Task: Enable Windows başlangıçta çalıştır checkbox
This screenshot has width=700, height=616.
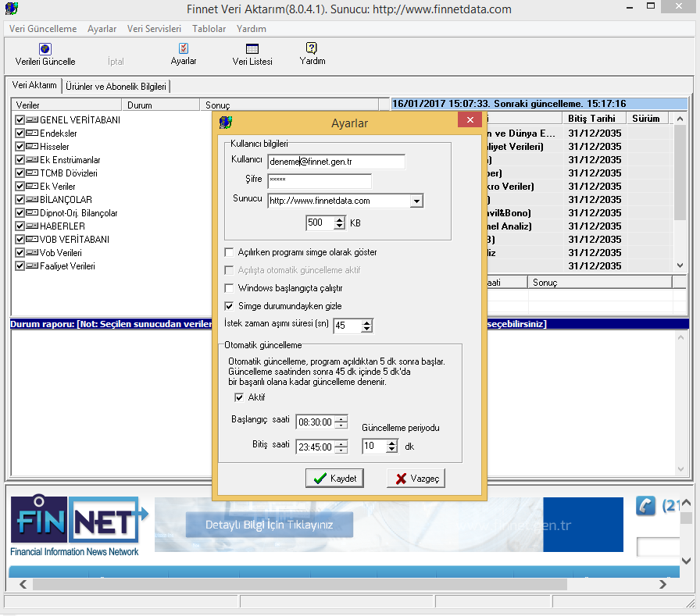Action: (x=229, y=288)
